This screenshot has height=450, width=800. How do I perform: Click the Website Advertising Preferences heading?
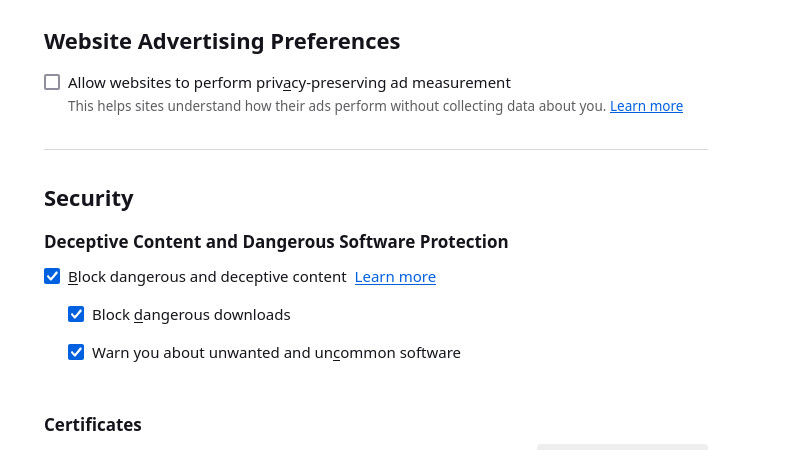(222, 42)
